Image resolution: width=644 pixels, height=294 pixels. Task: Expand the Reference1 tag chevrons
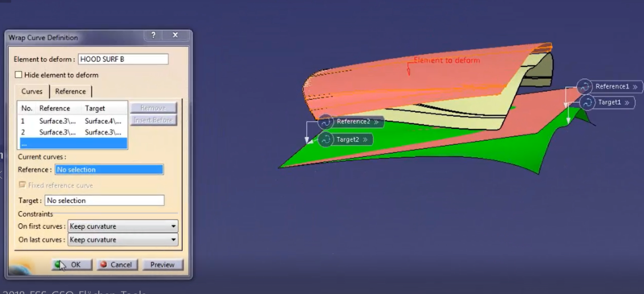click(x=635, y=87)
